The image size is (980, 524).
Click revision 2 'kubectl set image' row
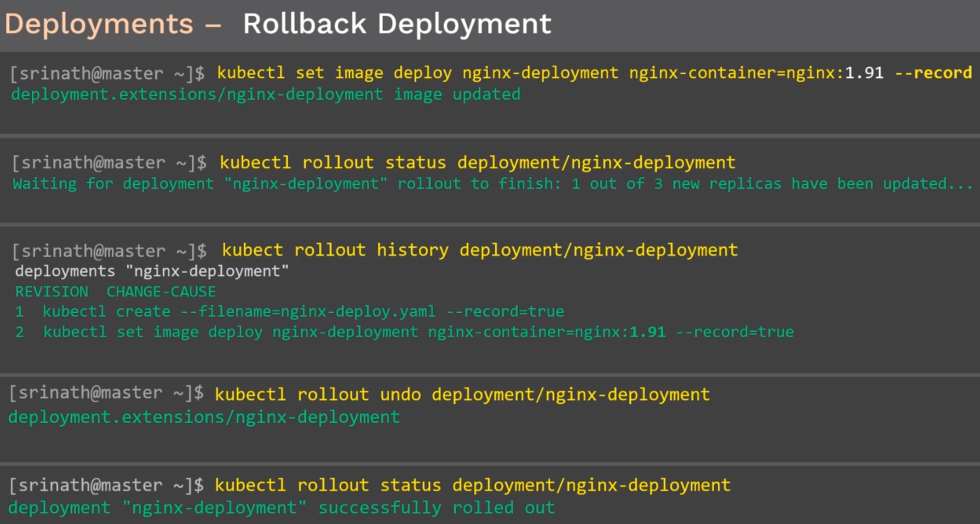pyautogui.click(x=404, y=332)
